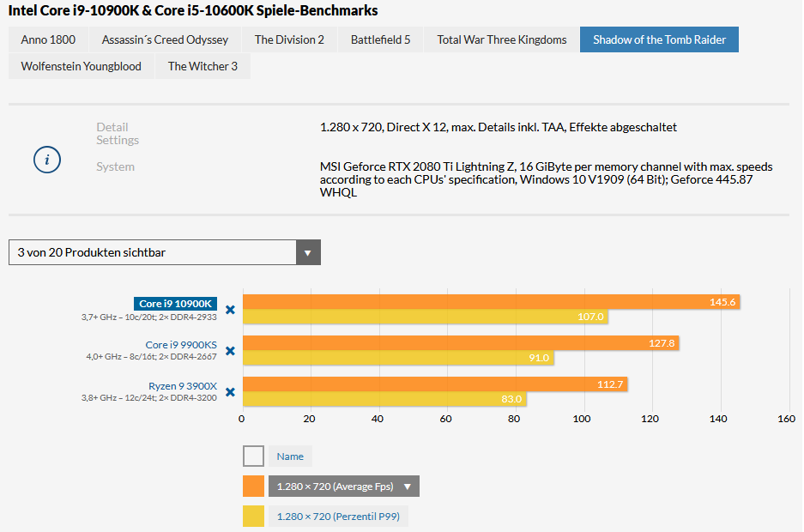Switch to Wolfenstein Youngblood tab
The height and width of the screenshot is (532, 804).
[81, 66]
